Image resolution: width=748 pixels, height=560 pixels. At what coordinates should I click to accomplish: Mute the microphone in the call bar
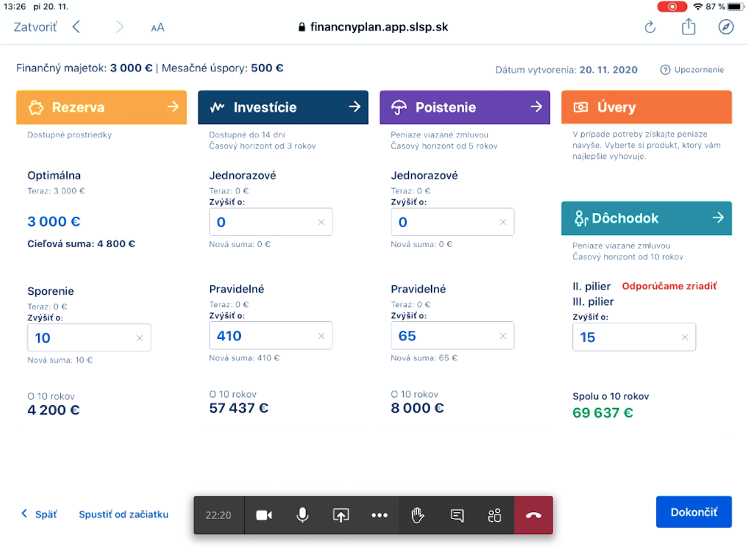[x=302, y=515]
